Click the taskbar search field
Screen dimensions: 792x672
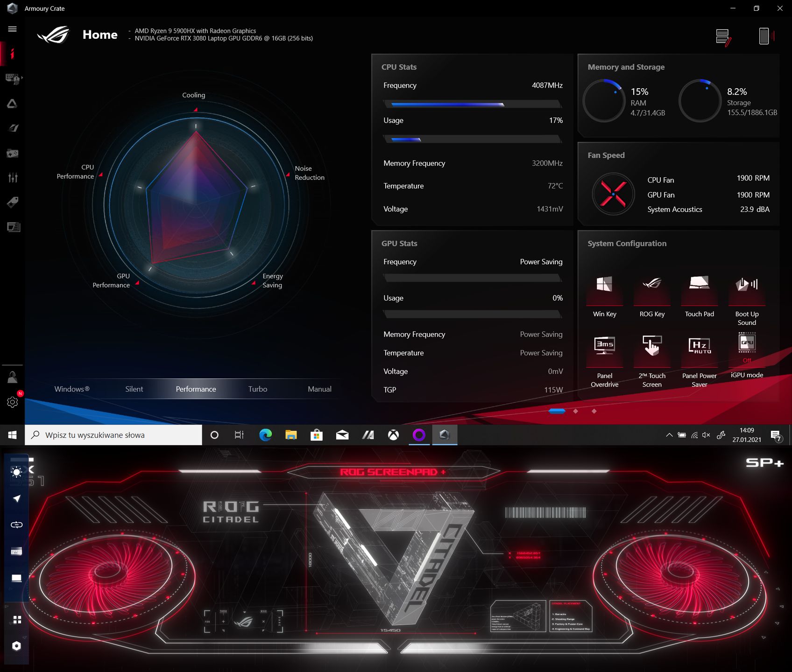pos(113,435)
